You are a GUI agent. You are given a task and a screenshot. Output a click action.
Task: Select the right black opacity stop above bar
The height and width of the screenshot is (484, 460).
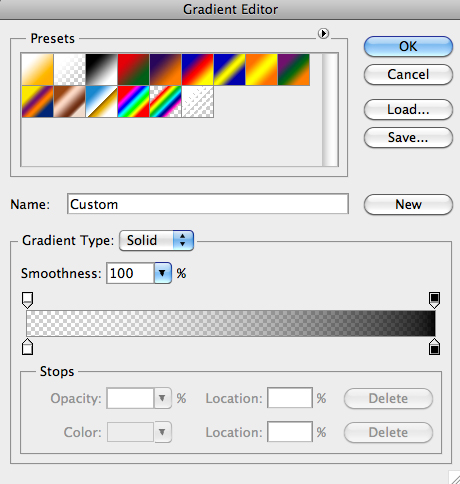pos(434,300)
